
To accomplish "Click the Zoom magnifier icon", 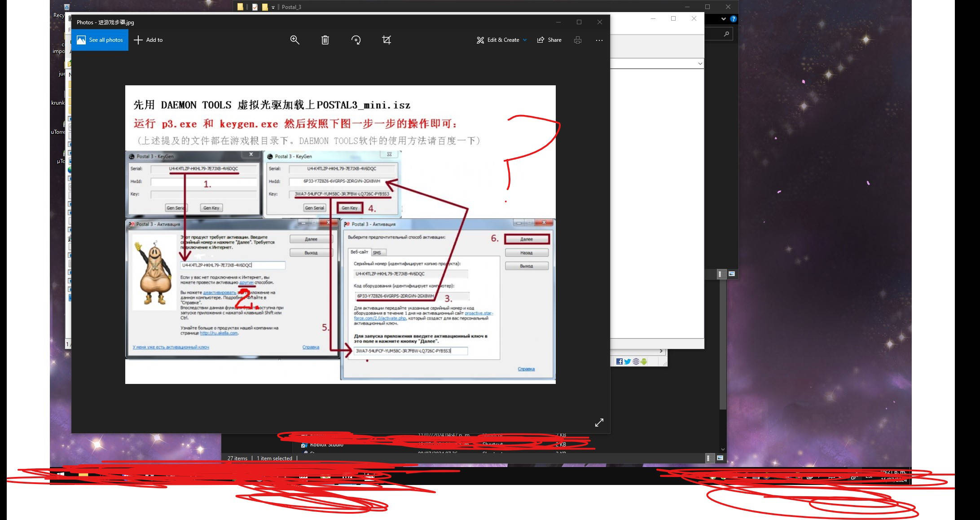I will [x=294, y=40].
